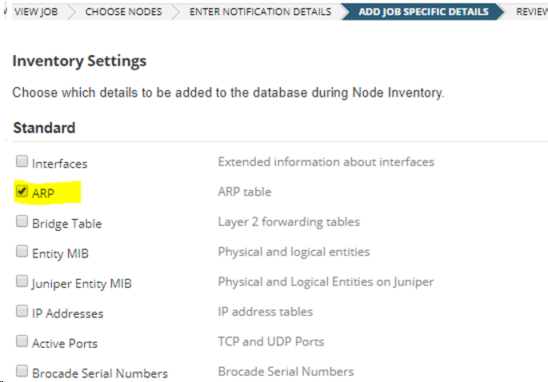548x382 pixels.
Task: Click the IP Addresses label
Action: (x=68, y=313)
